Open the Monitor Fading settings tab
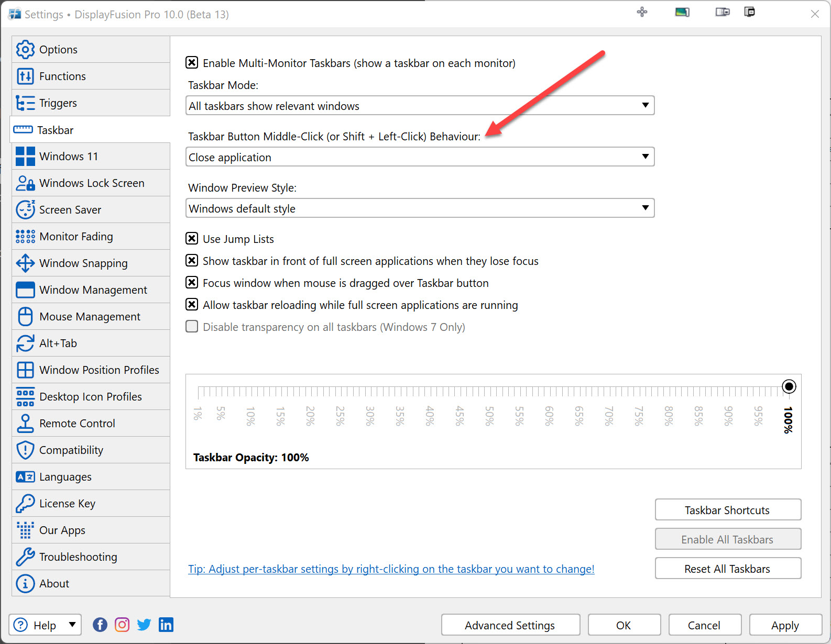This screenshot has width=831, height=644. click(76, 236)
